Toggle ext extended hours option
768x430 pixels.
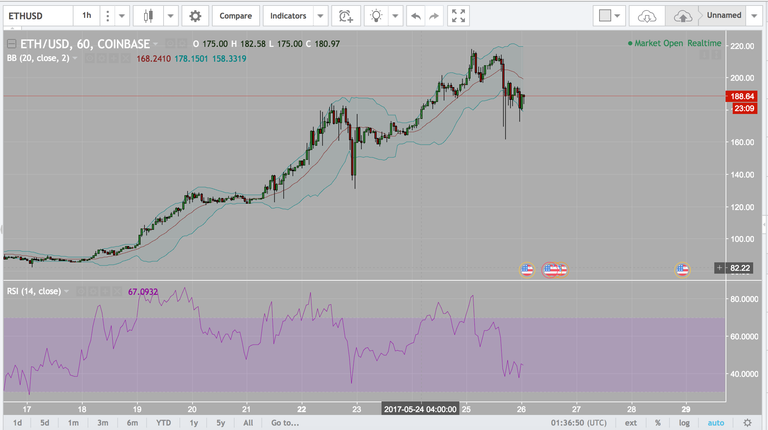[x=631, y=423]
